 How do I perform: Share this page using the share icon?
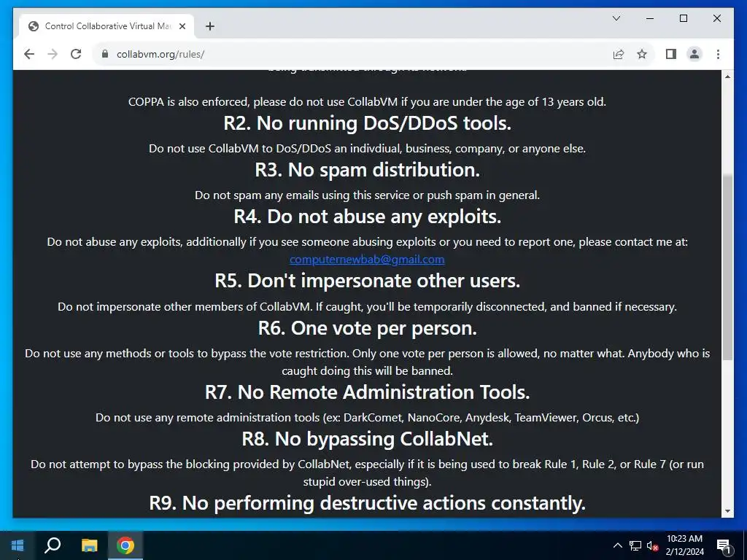click(x=619, y=54)
